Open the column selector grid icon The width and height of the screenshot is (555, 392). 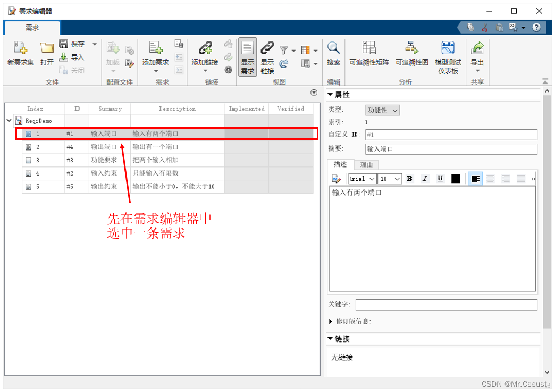tap(305, 51)
